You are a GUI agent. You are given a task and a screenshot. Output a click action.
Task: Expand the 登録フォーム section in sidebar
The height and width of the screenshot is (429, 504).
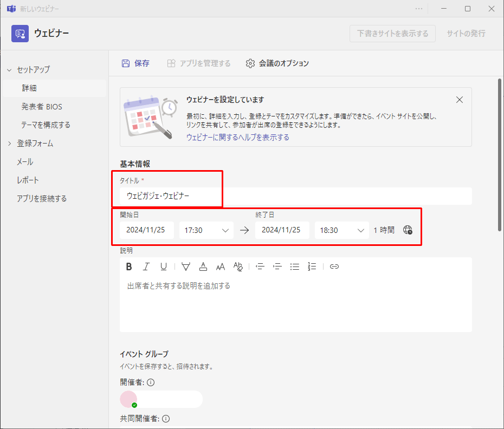(9, 144)
